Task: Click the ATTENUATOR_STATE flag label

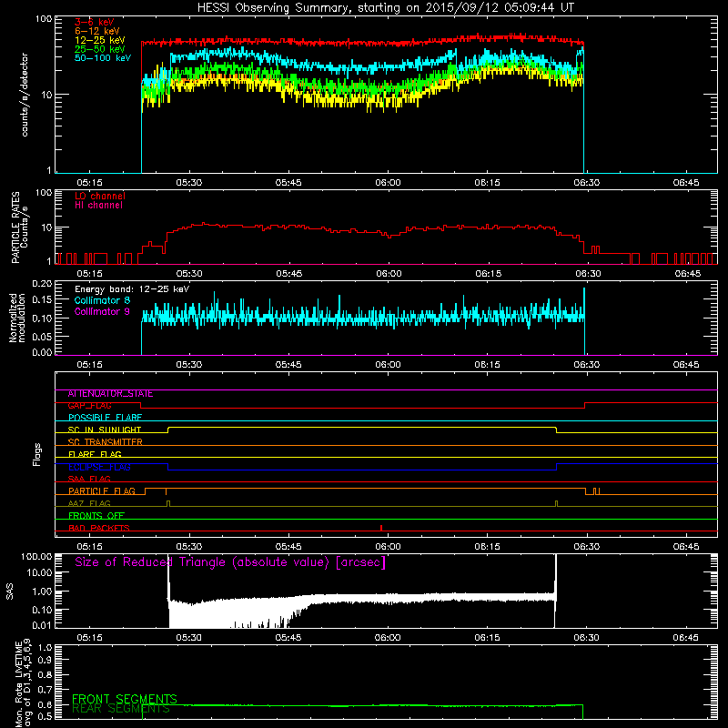Action: click(x=110, y=394)
